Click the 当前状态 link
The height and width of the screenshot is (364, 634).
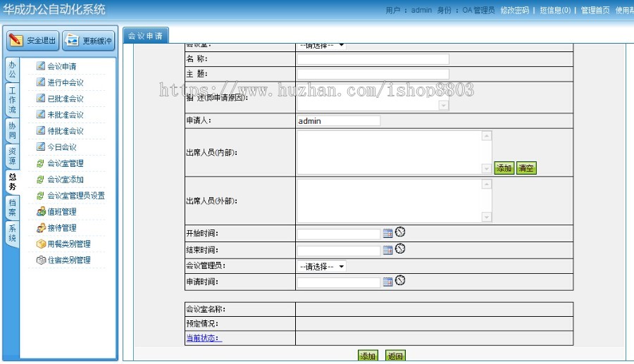204,338
